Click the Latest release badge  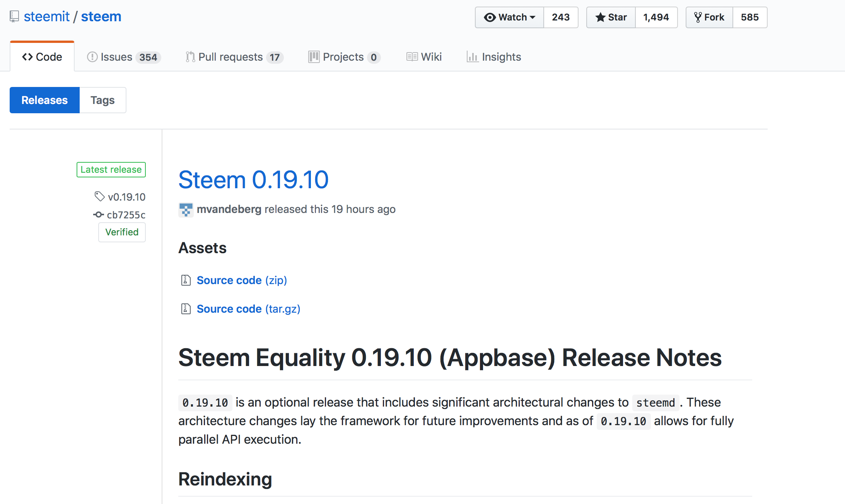click(x=111, y=170)
